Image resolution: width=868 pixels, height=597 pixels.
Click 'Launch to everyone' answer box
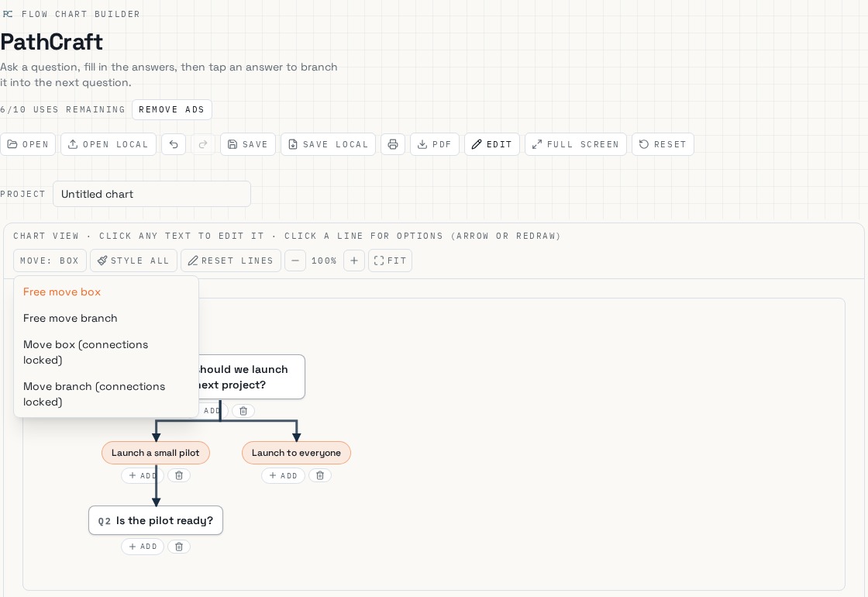pos(296,453)
